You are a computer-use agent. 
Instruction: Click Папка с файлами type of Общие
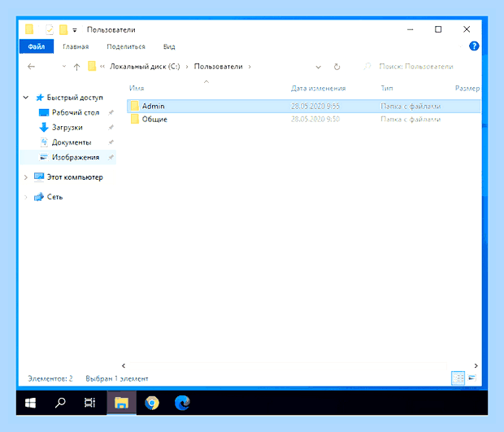(x=411, y=120)
